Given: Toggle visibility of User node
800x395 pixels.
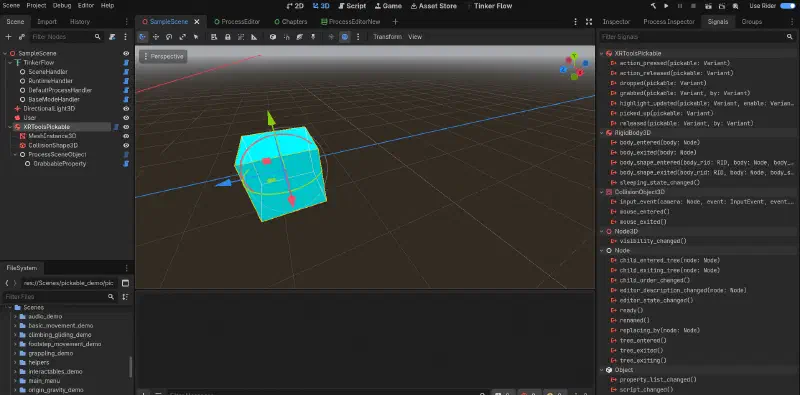Looking at the screenshot, I should click(x=126, y=117).
